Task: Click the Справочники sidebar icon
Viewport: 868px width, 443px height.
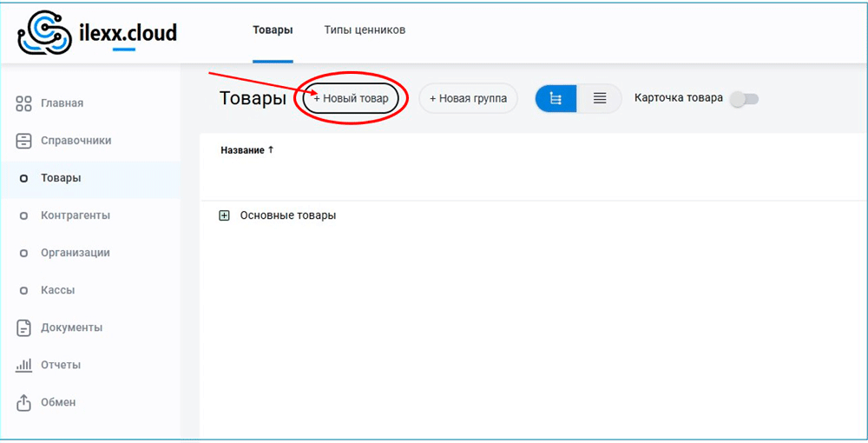Action: pos(24,141)
